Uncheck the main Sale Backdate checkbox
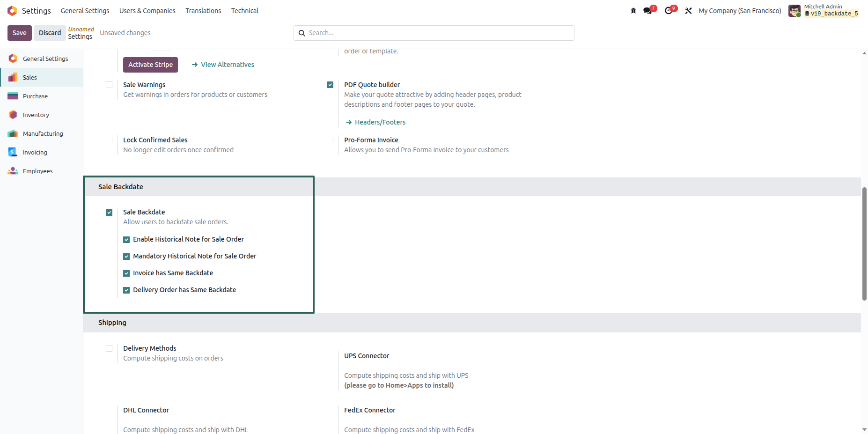This screenshot has height=434, width=868. [x=109, y=213]
